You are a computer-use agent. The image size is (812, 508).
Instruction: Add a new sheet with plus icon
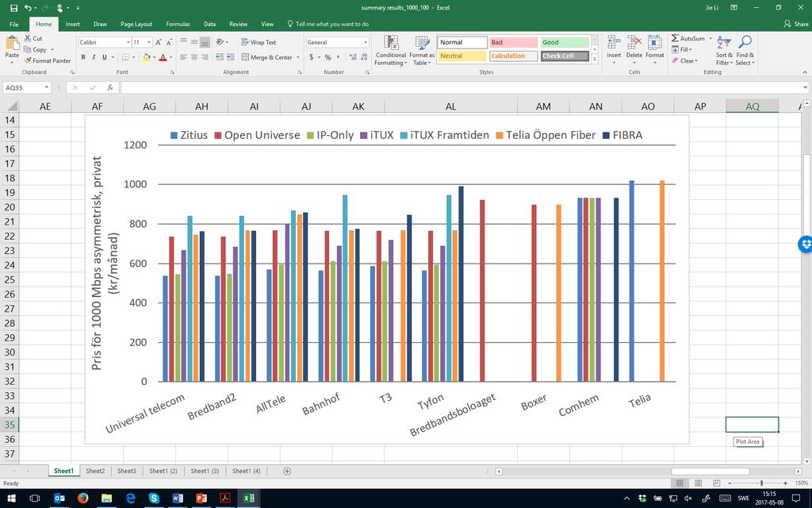(287, 471)
